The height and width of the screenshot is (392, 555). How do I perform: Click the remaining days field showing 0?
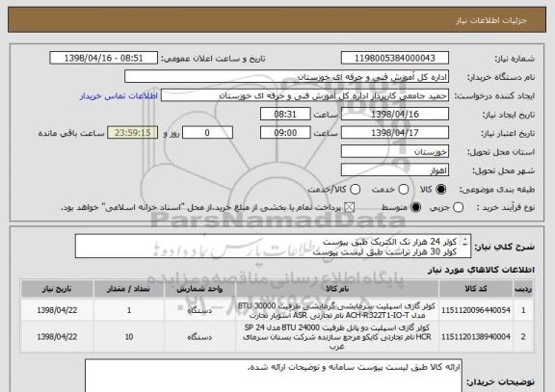click(207, 133)
